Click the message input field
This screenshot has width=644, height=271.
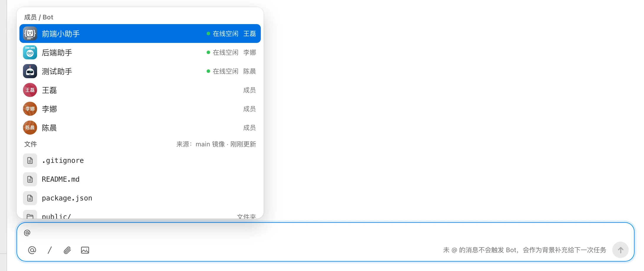(325, 233)
